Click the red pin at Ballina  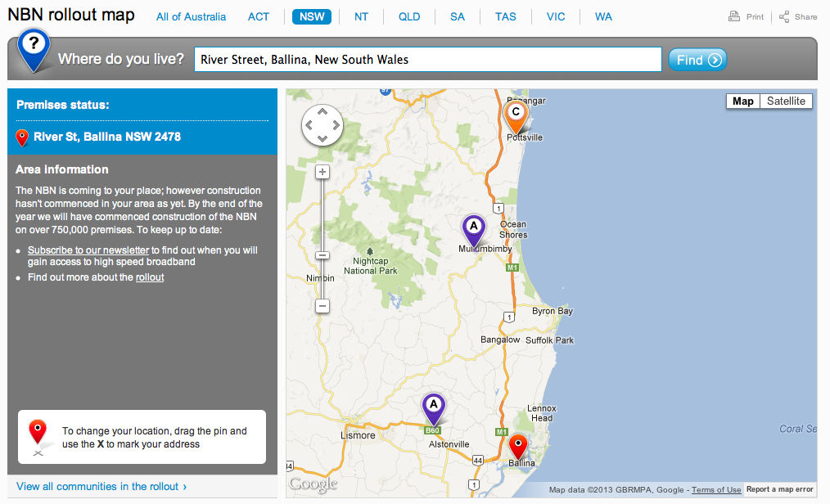pyautogui.click(x=518, y=447)
